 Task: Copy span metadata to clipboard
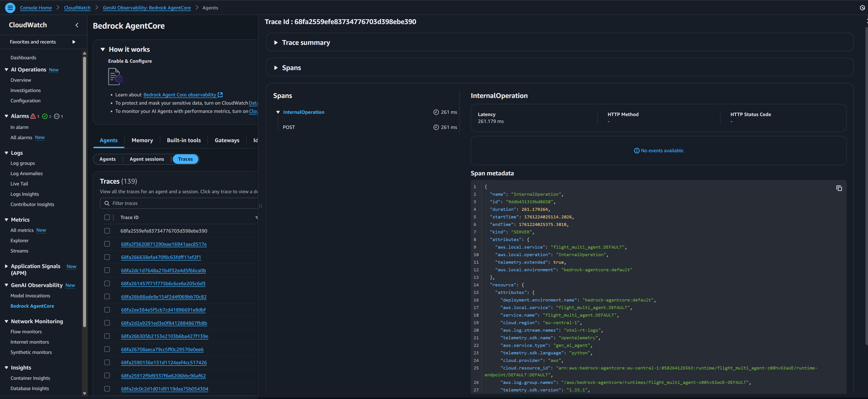(x=839, y=188)
